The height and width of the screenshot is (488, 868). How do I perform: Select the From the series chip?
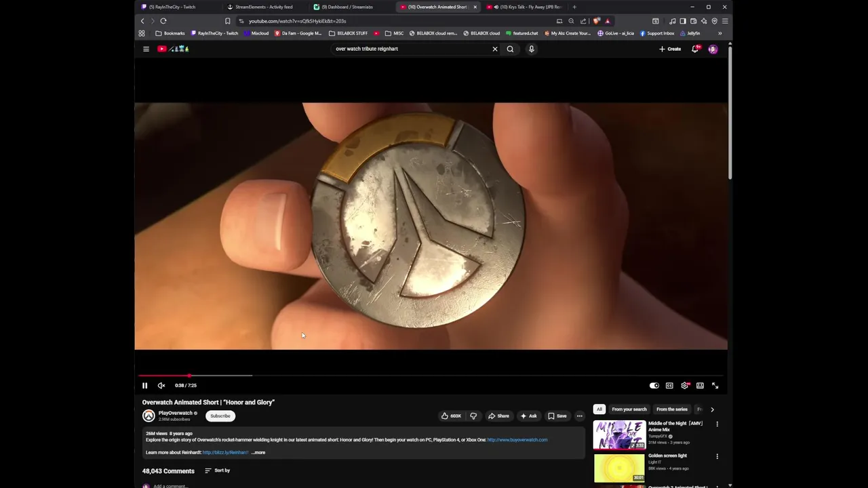click(672, 409)
